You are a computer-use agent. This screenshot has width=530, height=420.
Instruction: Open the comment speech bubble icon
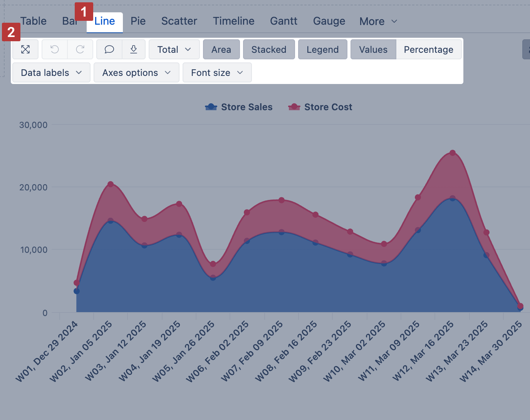[109, 49]
